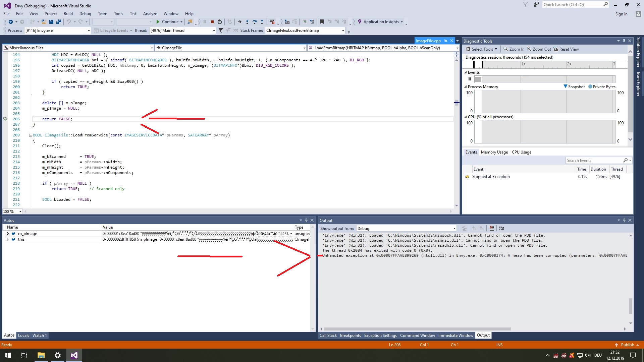This screenshot has width=644, height=362.
Task: Click the Continue button
Action: [169, 22]
